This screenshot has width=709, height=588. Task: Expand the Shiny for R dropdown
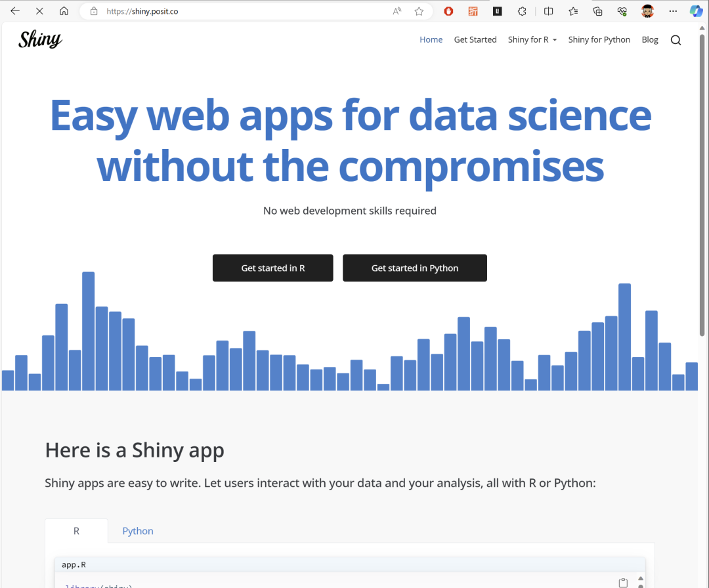pos(532,39)
